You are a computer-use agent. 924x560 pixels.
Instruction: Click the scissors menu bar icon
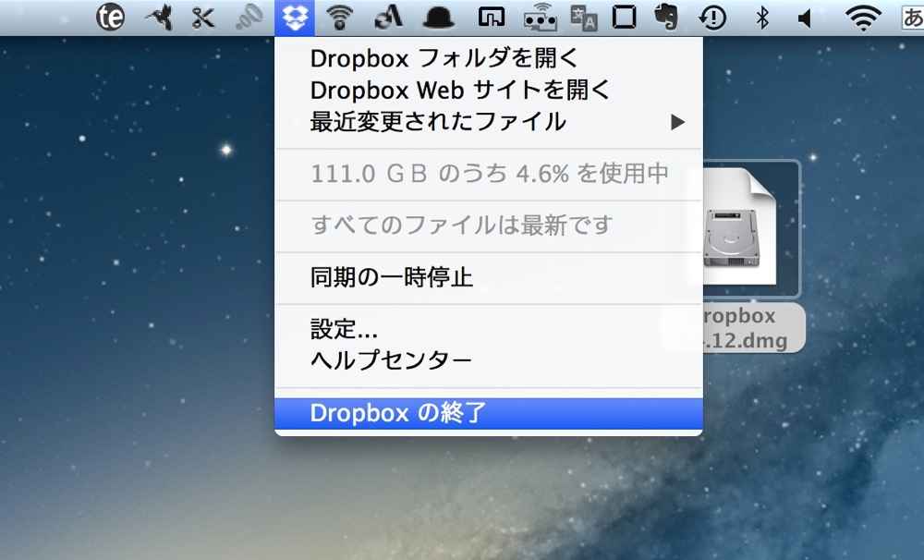[x=203, y=18]
